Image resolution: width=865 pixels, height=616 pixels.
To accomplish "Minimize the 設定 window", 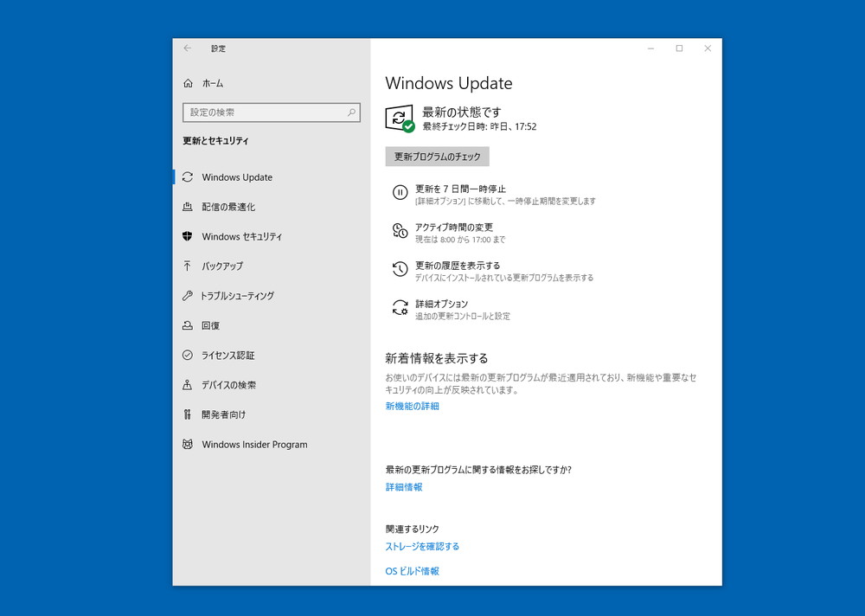I will pos(651,48).
